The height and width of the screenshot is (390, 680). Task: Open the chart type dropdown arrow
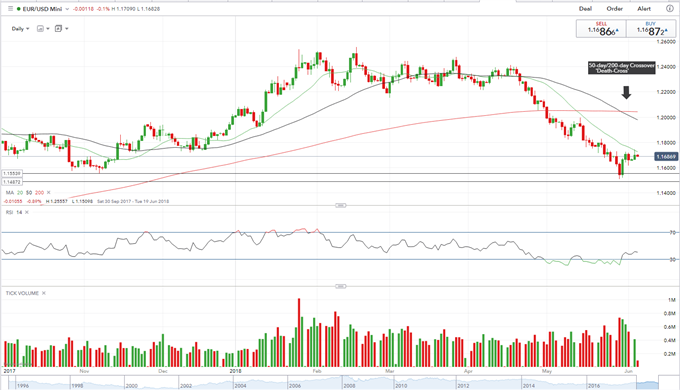(48, 29)
